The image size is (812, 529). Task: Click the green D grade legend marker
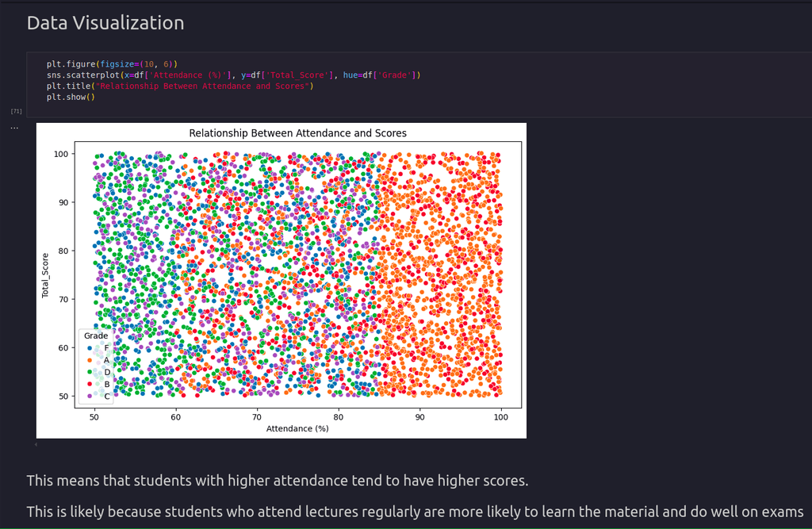(x=90, y=372)
